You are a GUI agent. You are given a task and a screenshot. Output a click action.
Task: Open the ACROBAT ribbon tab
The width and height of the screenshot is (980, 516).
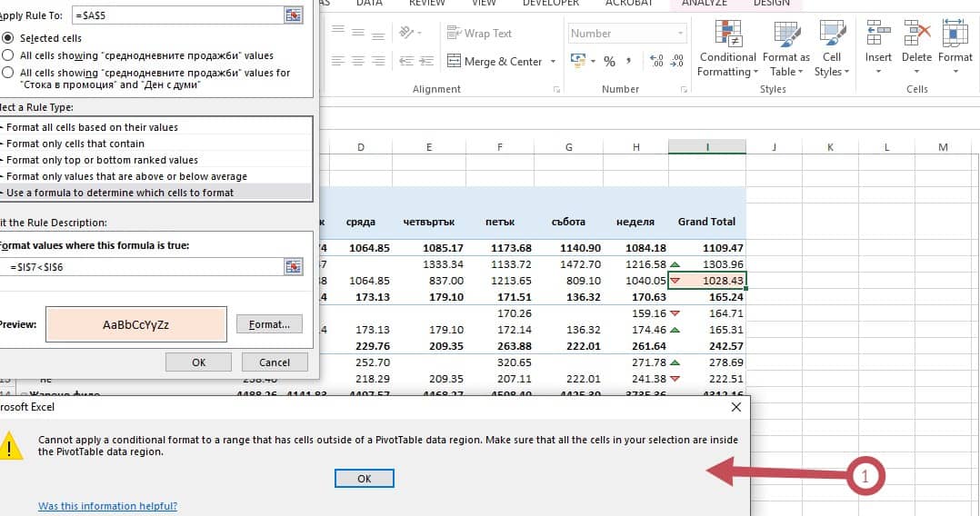click(629, 3)
